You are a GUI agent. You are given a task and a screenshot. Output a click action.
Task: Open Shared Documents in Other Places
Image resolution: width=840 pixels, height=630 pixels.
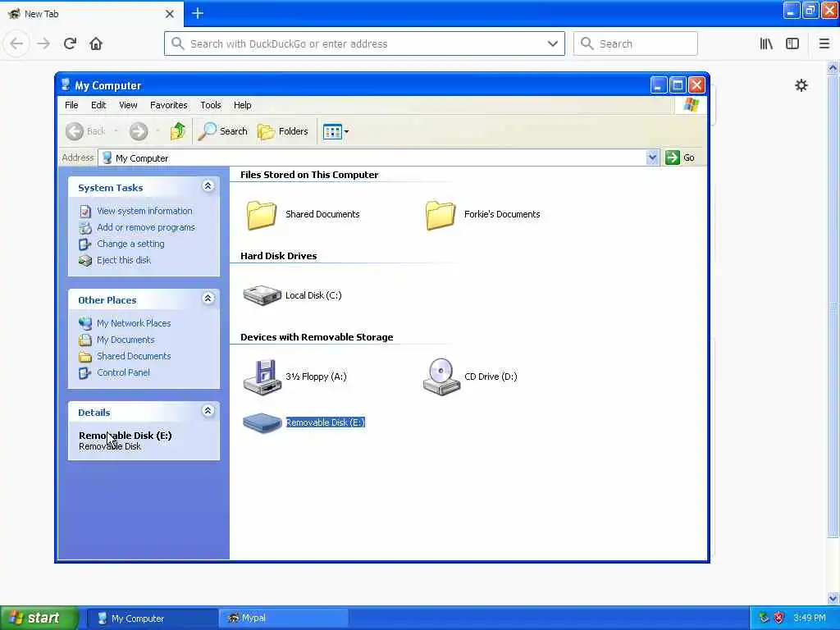pos(134,356)
